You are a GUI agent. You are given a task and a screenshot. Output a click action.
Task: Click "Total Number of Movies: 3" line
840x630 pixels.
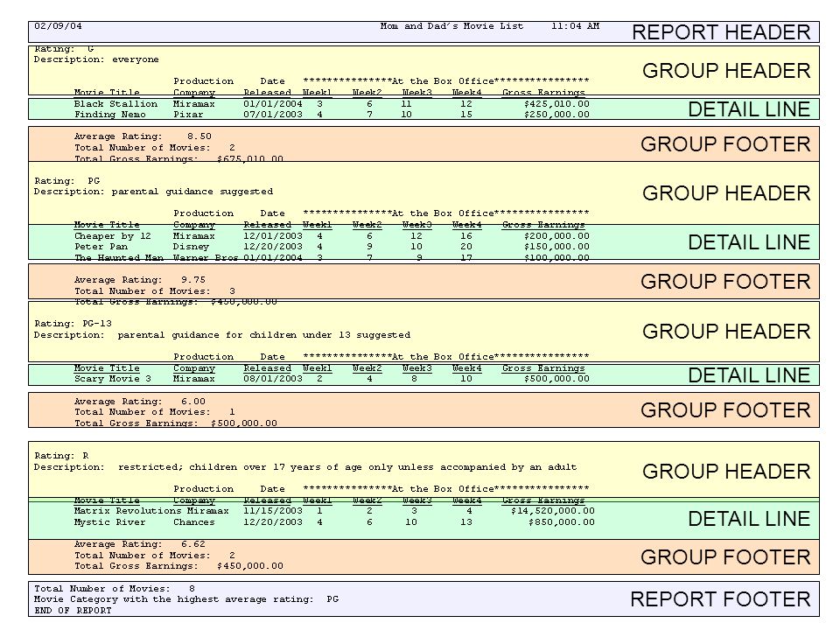pos(154,291)
